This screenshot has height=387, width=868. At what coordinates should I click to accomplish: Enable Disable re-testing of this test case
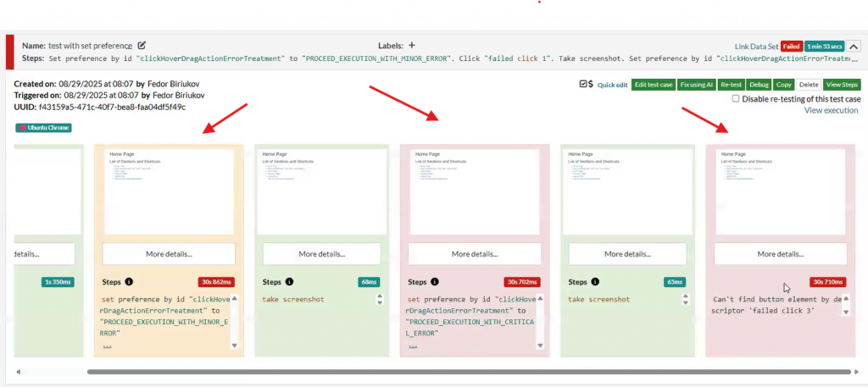tap(736, 99)
